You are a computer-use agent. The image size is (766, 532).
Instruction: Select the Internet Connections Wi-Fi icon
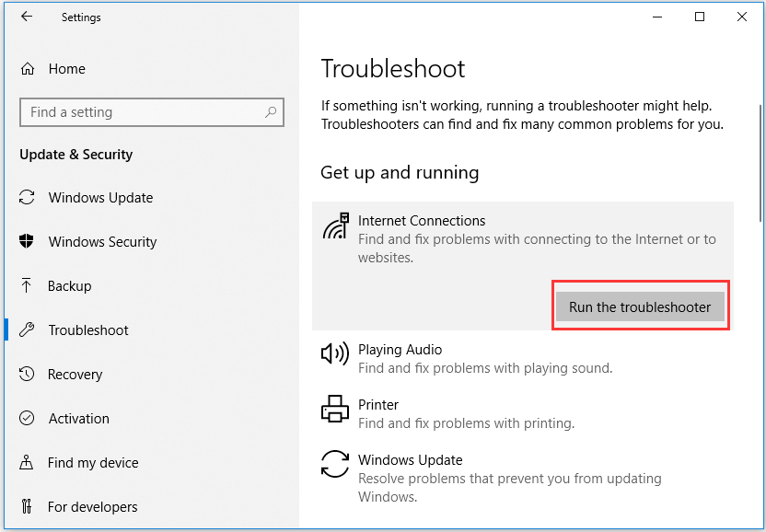(335, 227)
